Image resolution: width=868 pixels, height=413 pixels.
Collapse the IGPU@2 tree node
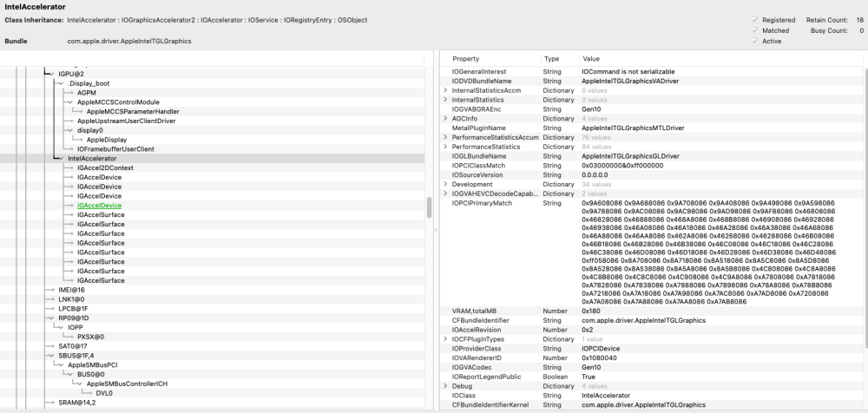52,74
